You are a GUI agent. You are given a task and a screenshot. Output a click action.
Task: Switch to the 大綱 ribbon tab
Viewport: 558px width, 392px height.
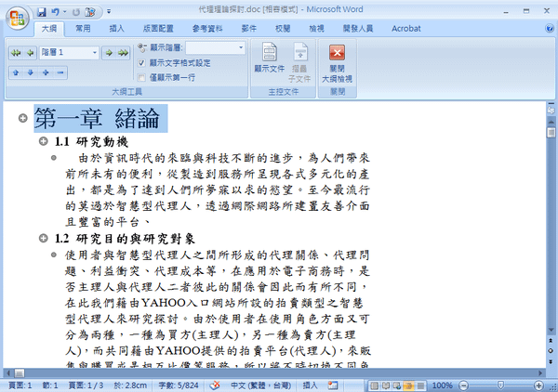coord(49,29)
